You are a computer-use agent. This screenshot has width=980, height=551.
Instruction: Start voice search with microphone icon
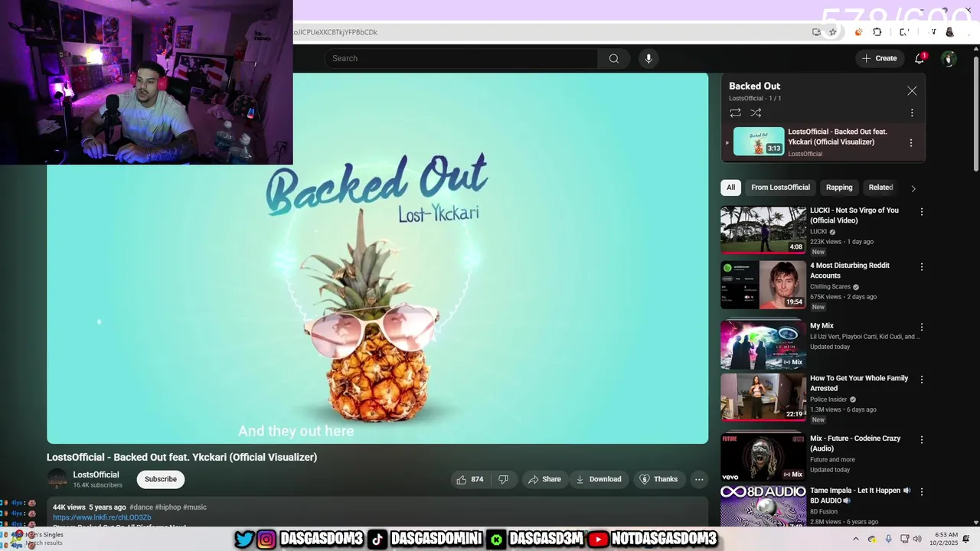point(648,58)
